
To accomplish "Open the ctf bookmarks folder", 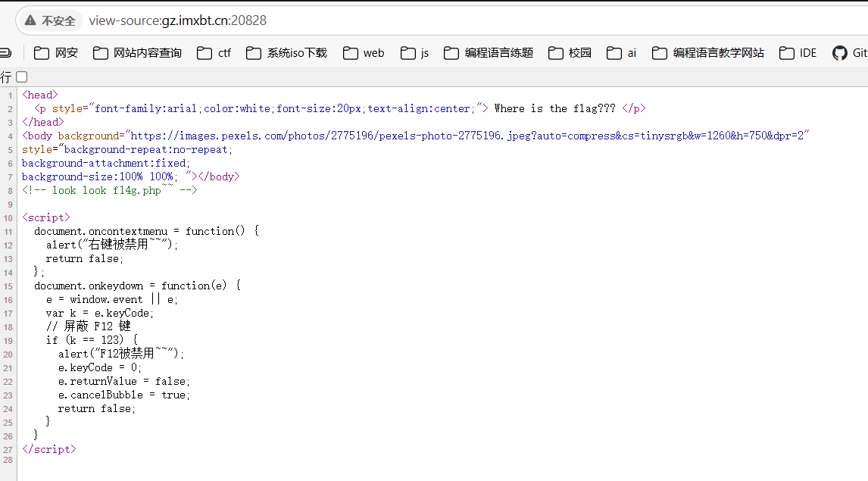I will click(215, 53).
